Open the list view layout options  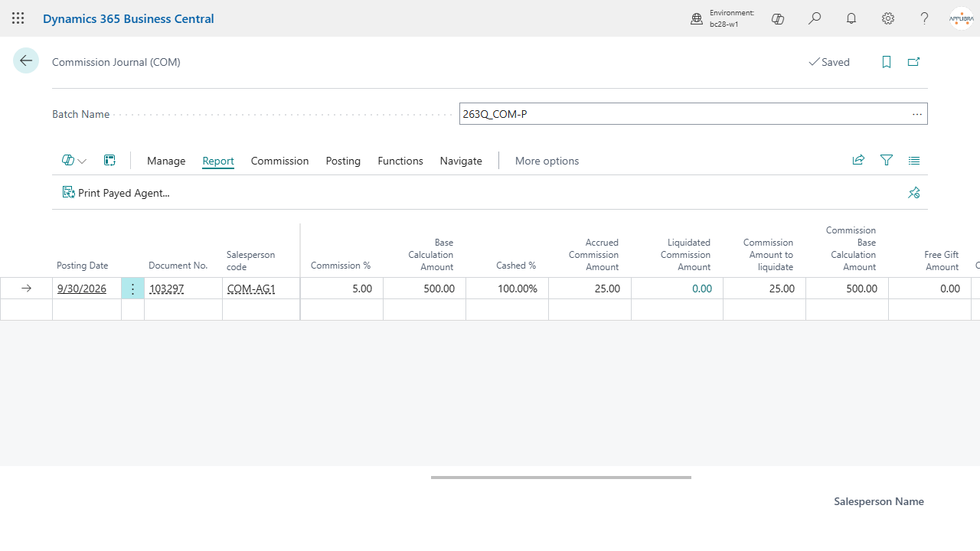[x=914, y=161]
